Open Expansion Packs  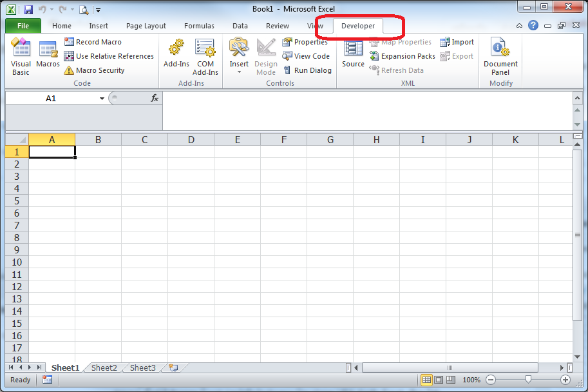coord(403,56)
